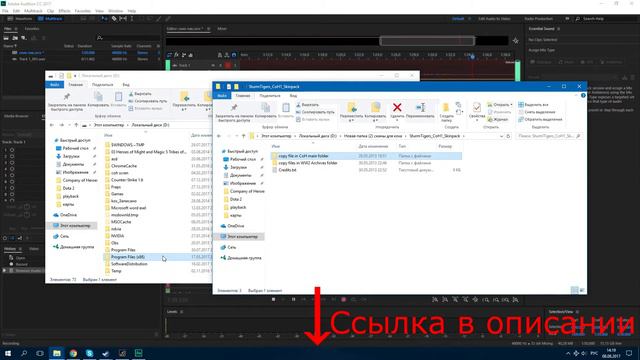Click the Record button in the Audition transport
Image resolution: width=640 pixels, height=360 pixels.
point(344,300)
